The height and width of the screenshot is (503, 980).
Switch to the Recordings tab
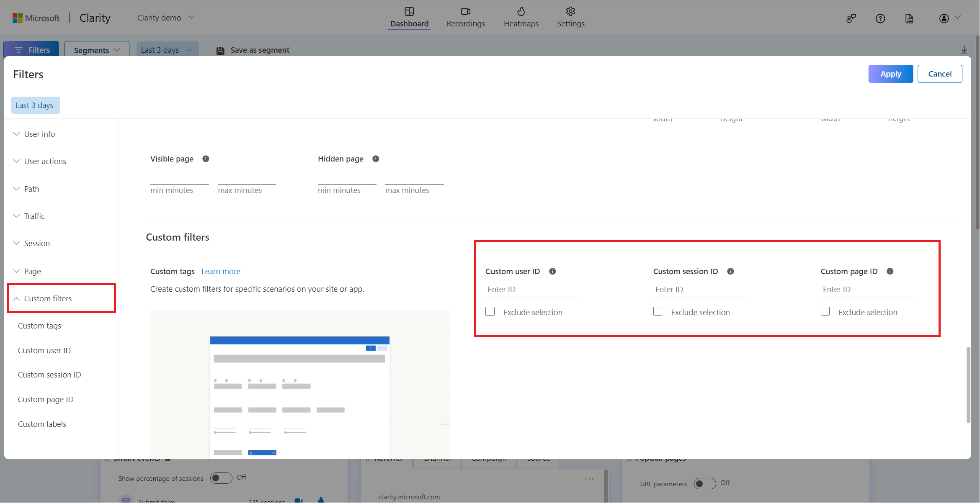click(x=465, y=17)
